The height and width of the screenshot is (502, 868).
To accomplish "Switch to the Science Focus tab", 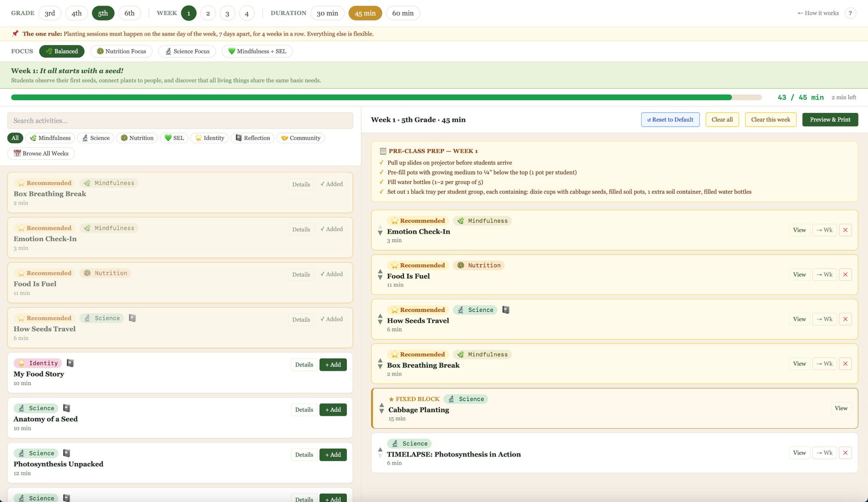I will [x=187, y=51].
